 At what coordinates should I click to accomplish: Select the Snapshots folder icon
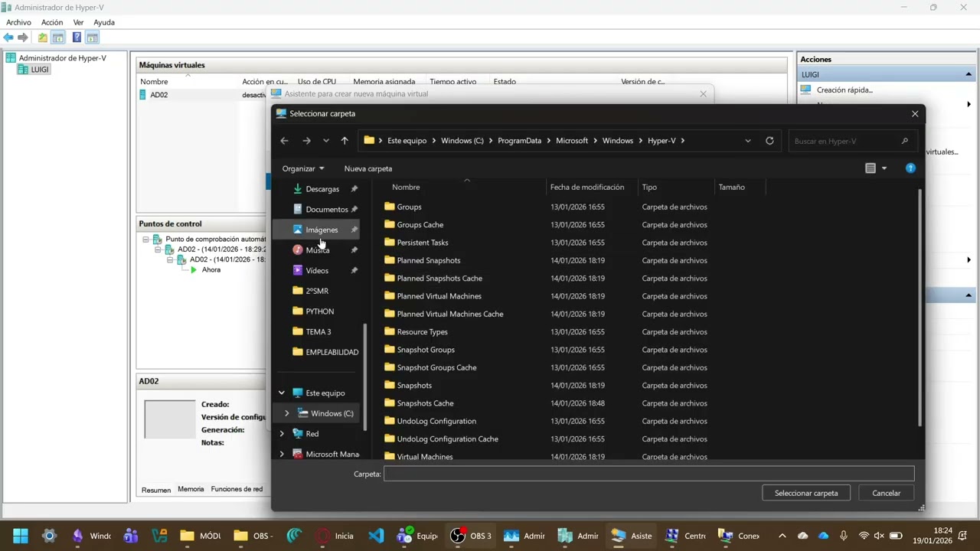[390, 385]
